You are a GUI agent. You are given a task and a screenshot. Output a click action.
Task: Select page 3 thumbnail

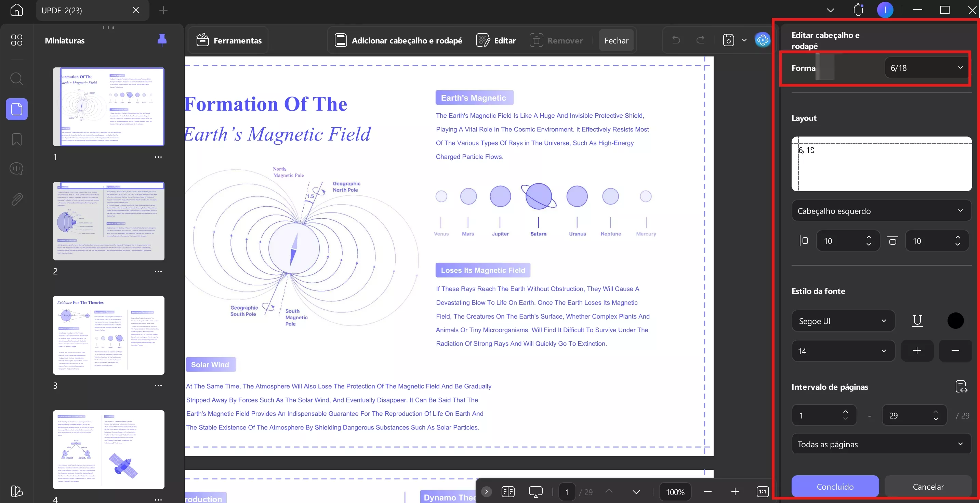point(109,335)
